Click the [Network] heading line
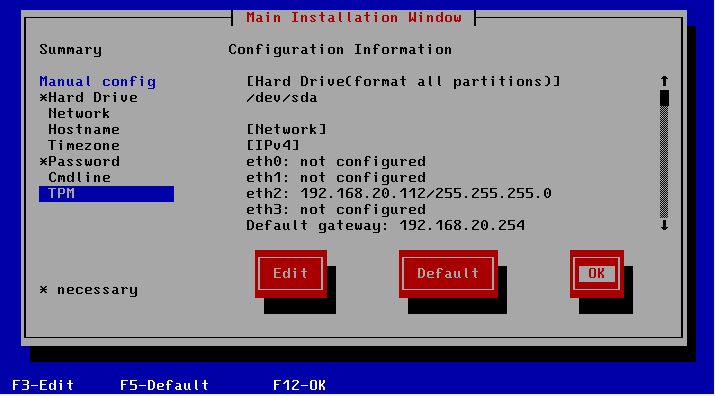 (286, 130)
